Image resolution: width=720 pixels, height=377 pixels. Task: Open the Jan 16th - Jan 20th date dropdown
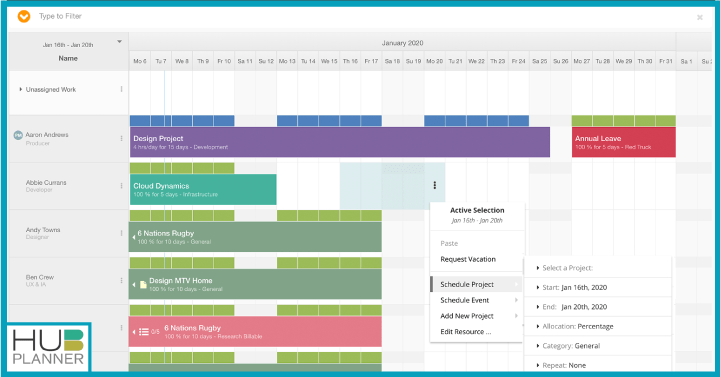pyautogui.click(x=119, y=42)
